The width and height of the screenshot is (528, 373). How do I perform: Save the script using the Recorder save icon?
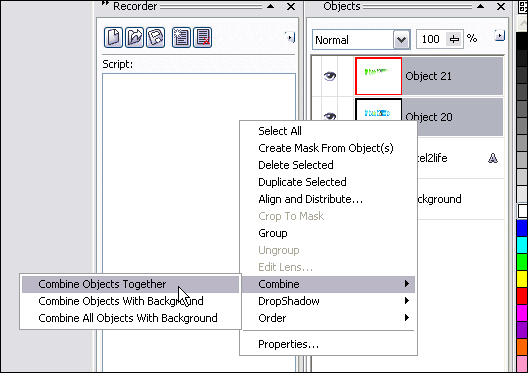pos(156,37)
